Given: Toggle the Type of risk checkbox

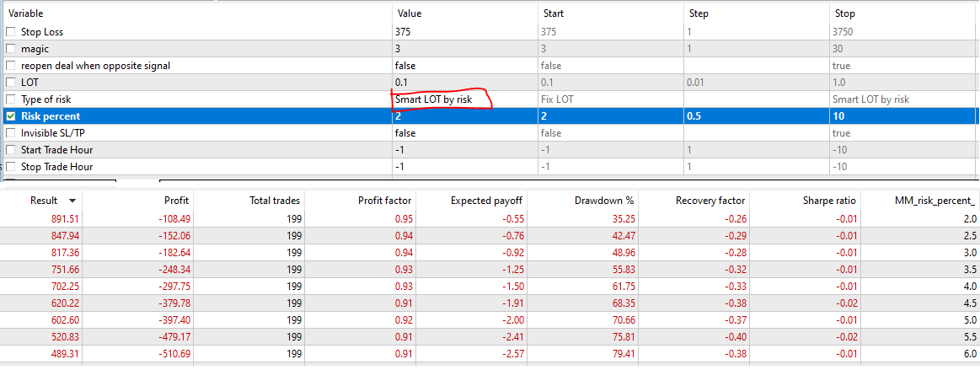Looking at the screenshot, I should point(11,99).
